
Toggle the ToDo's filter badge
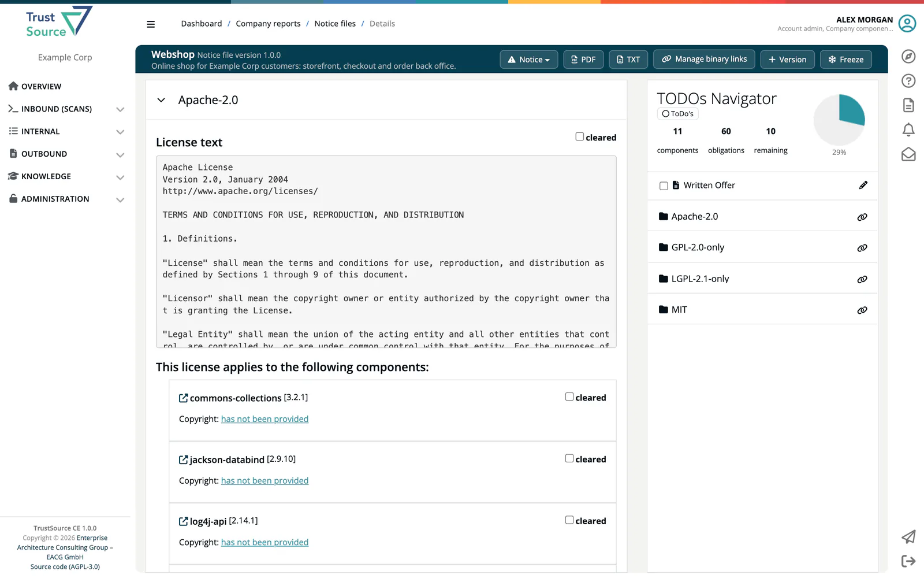click(x=677, y=114)
